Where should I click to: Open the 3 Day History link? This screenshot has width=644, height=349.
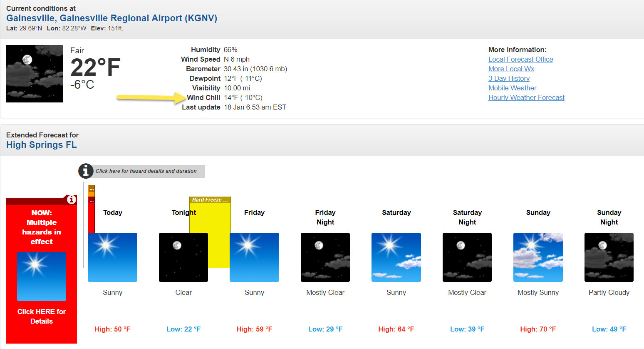509,78
